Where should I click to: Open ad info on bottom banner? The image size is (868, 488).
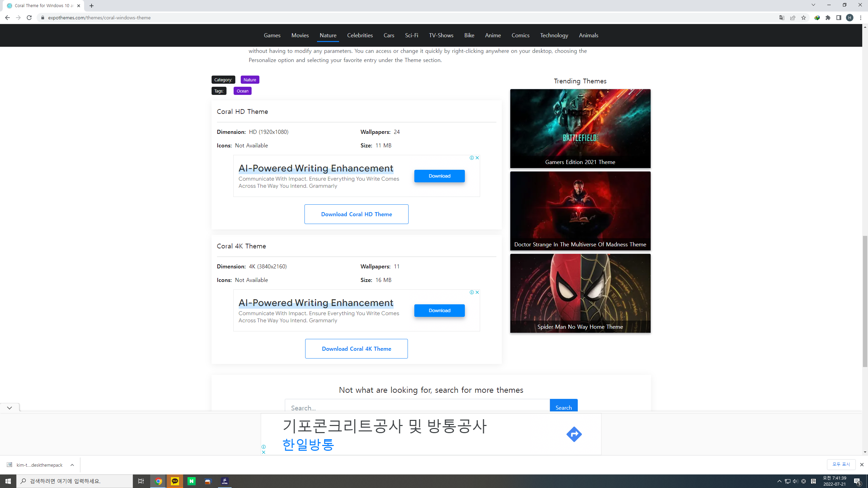click(x=263, y=447)
